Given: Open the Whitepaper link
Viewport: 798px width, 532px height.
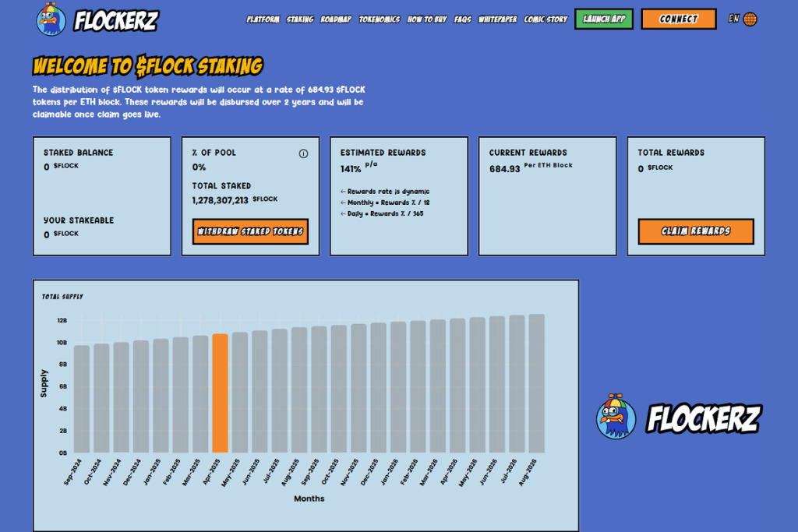Looking at the screenshot, I should coord(498,19).
